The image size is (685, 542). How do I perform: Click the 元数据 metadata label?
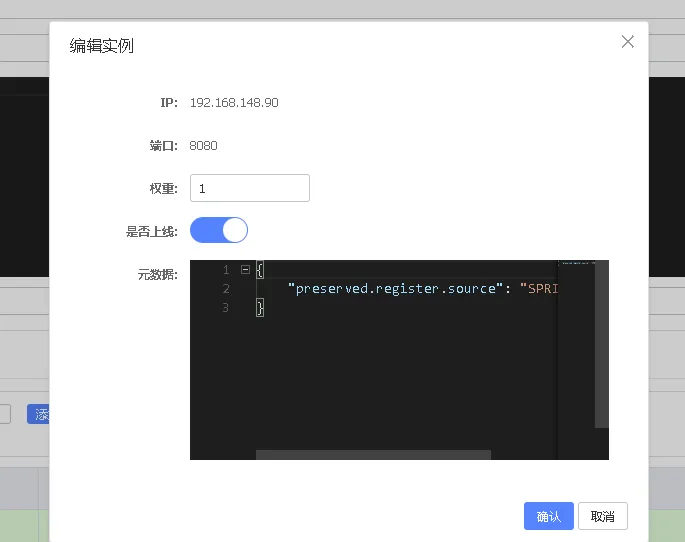(x=157, y=274)
